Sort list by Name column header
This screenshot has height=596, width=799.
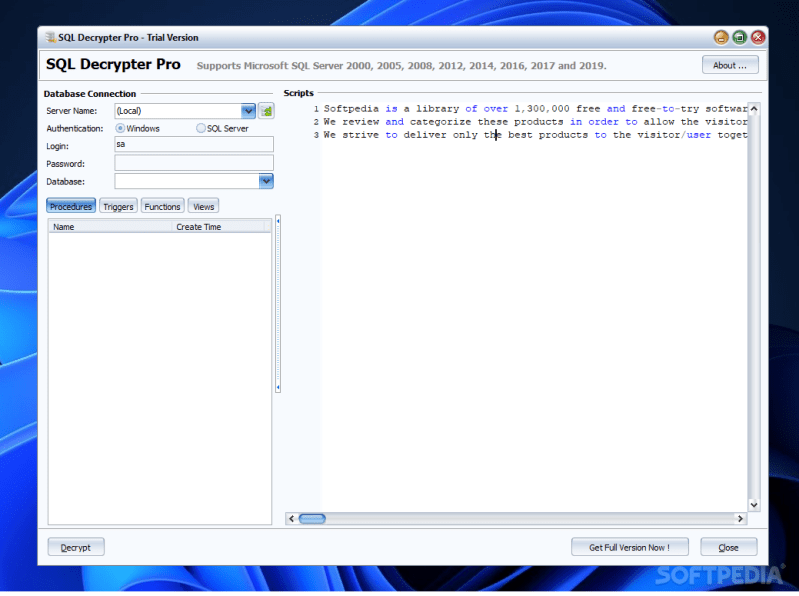110,227
